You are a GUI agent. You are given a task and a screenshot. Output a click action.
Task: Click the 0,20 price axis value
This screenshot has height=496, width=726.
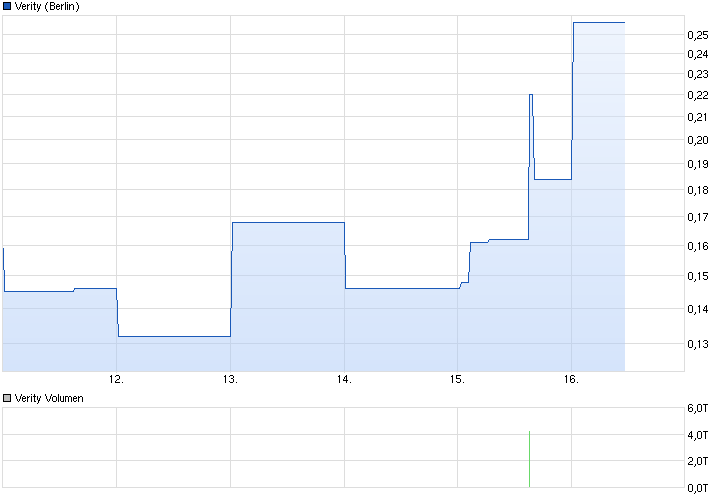click(698, 140)
